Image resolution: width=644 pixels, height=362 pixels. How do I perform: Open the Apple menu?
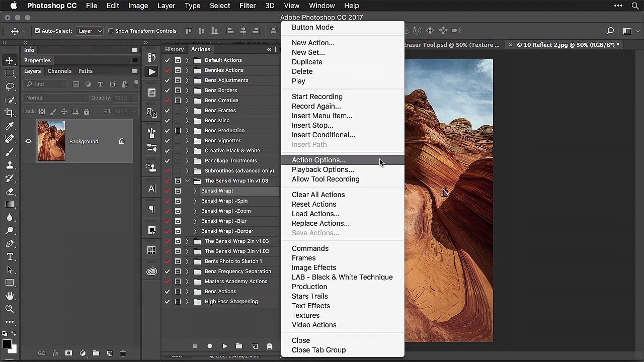[14, 6]
